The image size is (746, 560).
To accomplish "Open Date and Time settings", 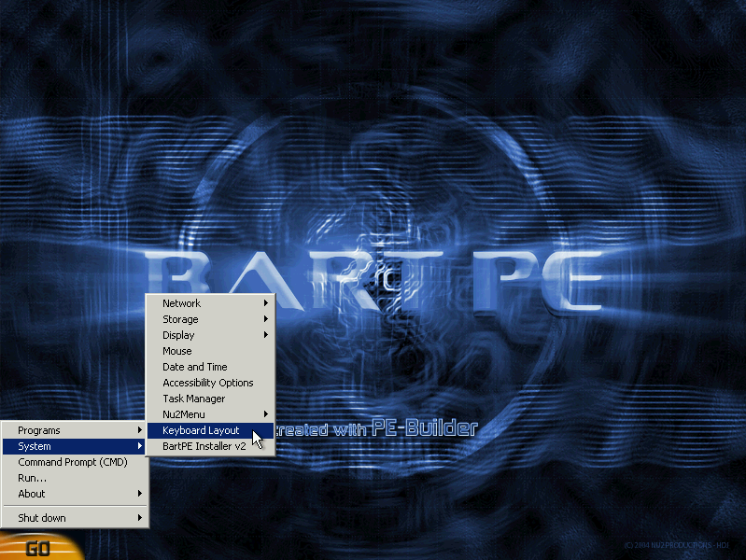I will point(210,367).
